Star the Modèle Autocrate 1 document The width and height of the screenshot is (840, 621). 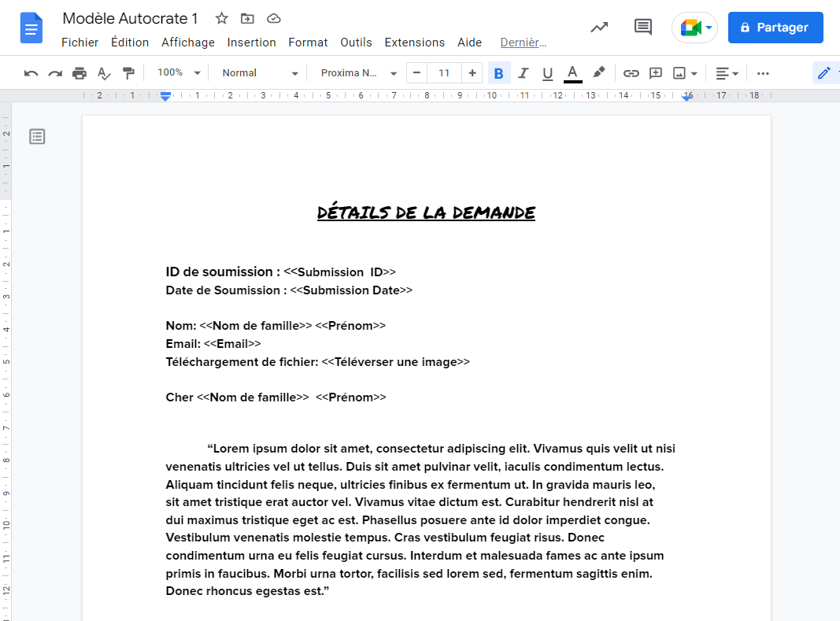[221, 19]
